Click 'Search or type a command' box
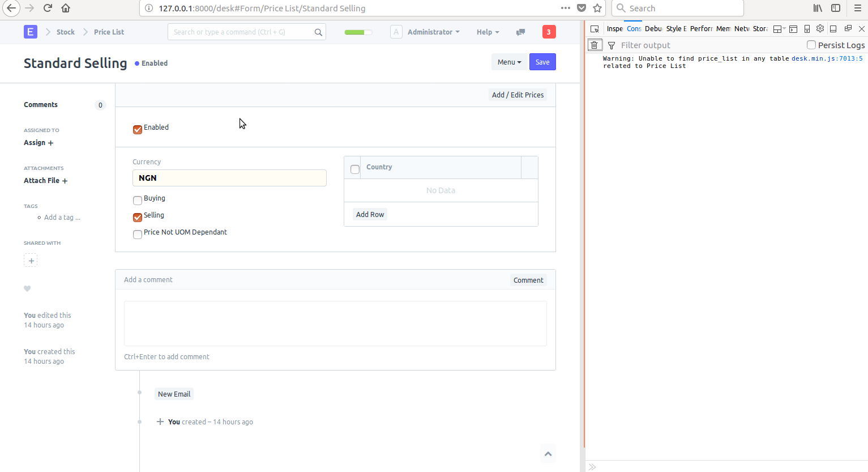 (x=247, y=32)
